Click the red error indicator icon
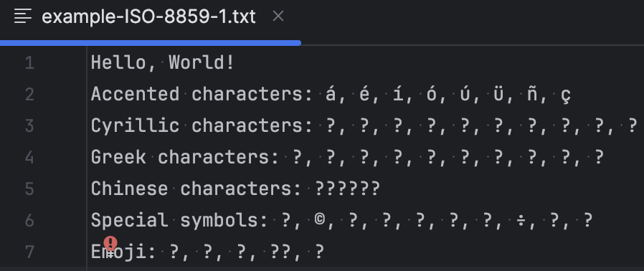 point(110,244)
